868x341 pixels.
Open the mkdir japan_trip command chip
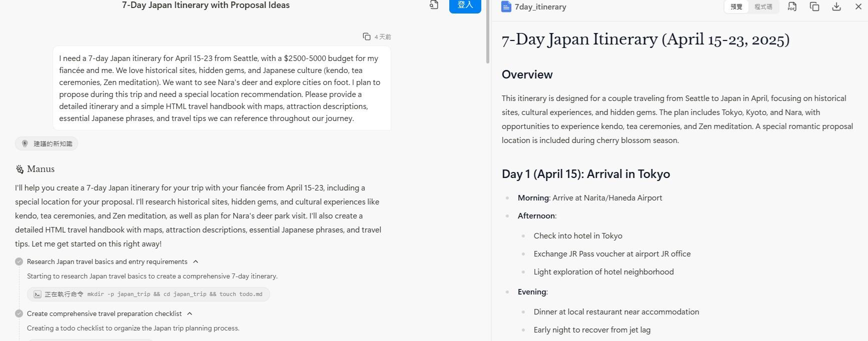point(149,294)
